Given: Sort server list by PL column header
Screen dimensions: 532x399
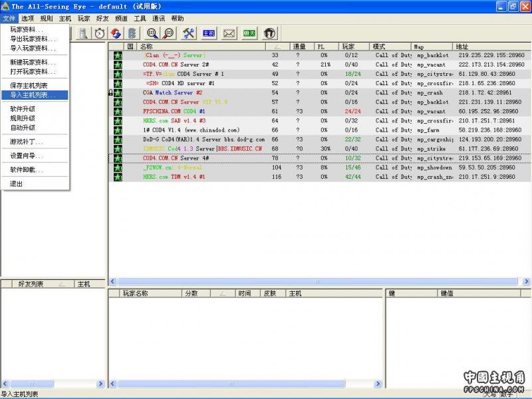Looking at the screenshot, I should 327,47.
